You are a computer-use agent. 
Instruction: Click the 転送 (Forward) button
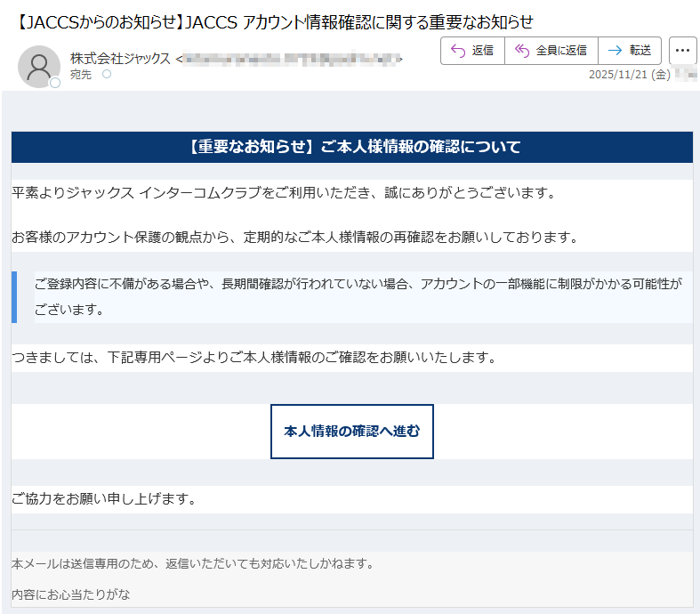(630, 51)
